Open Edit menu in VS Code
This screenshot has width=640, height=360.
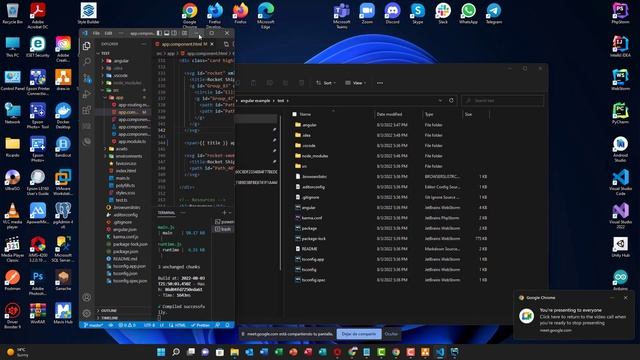coord(108,33)
